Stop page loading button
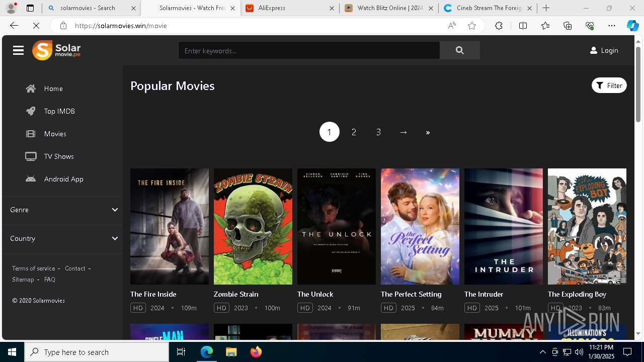 [36, 26]
